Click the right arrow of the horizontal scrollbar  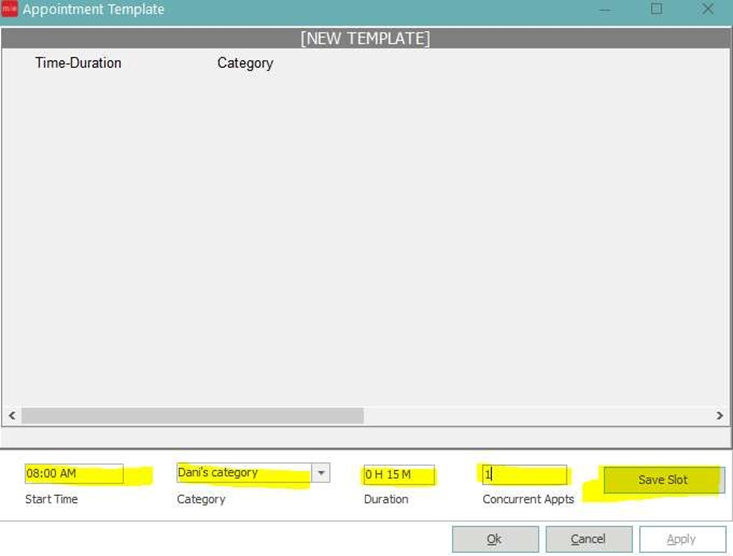tap(719, 415)
